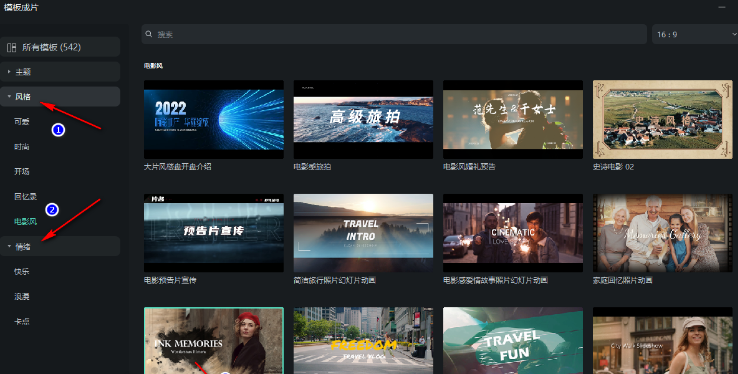This screenshot has width=738, height=374.
Task: Click the template search field
Action: pyautogui.click(x=394, y=34)
